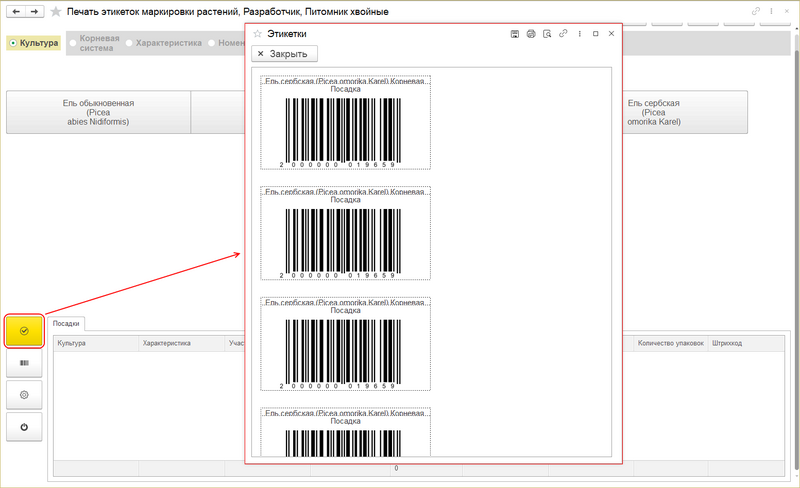Open more actions menu in Этикетки dialog
Screen dimensions: 800x488
click(x=580, y=34)
